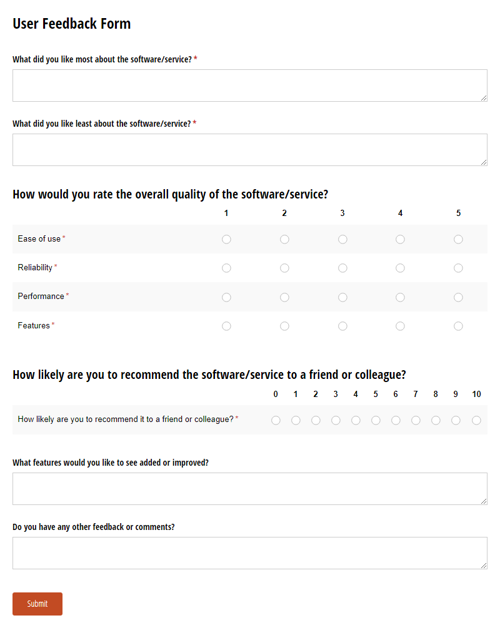
Task: Select 5 on the recommendation scale
Action: (x=376, y=420)
